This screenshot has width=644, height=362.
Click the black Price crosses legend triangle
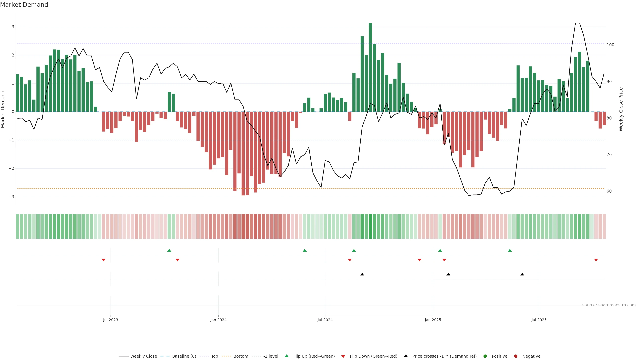pos(406,356)
